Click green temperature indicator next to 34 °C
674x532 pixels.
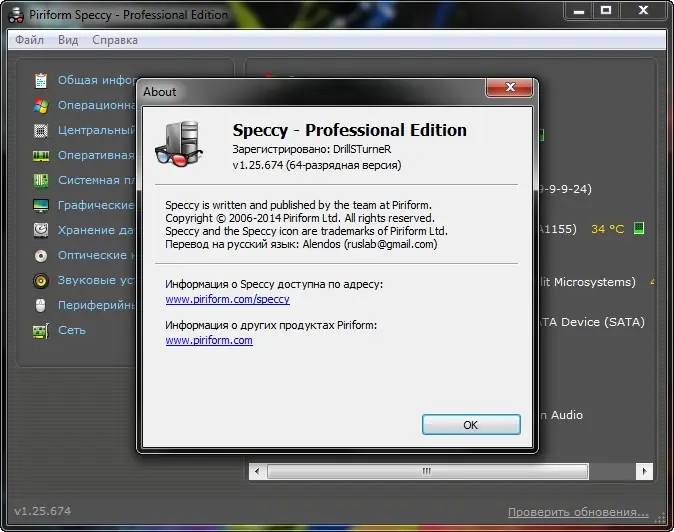click(639, 228)
